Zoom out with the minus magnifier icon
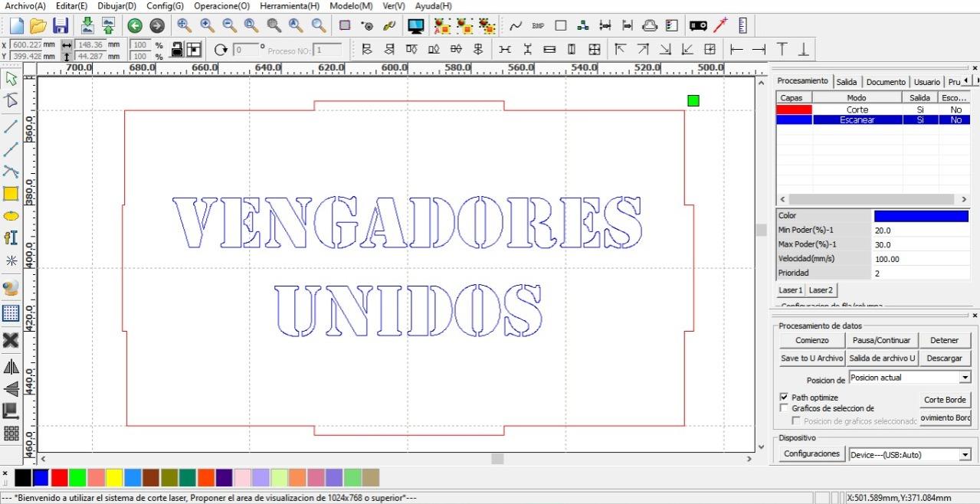Screen dimensions: 980x504 pyautogui.click(x=229, y=26)
